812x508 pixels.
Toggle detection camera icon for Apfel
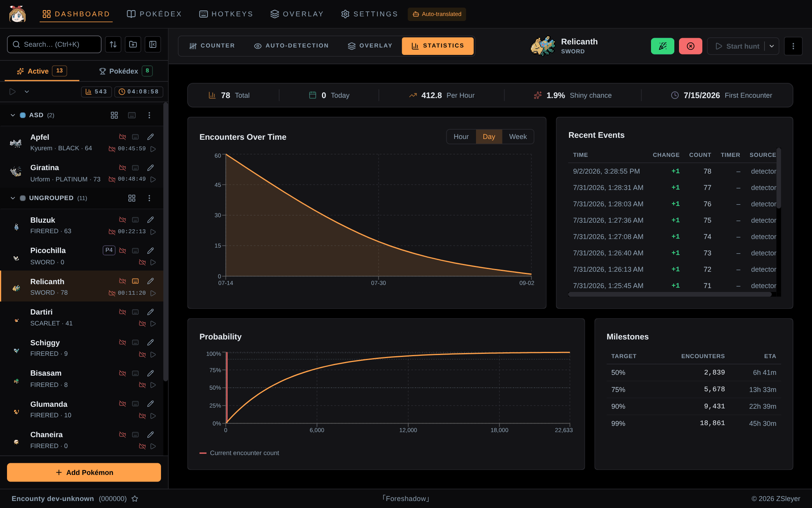122,137
